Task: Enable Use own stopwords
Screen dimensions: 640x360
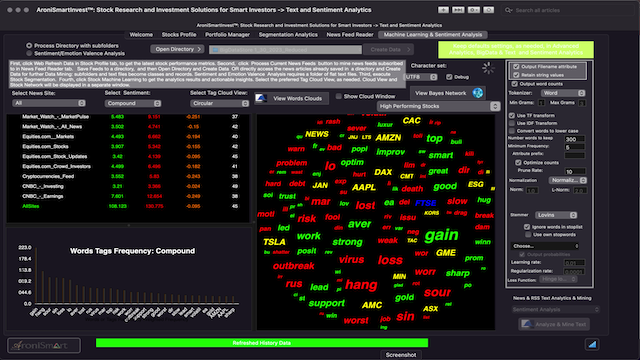Action: tap(528, 235)
